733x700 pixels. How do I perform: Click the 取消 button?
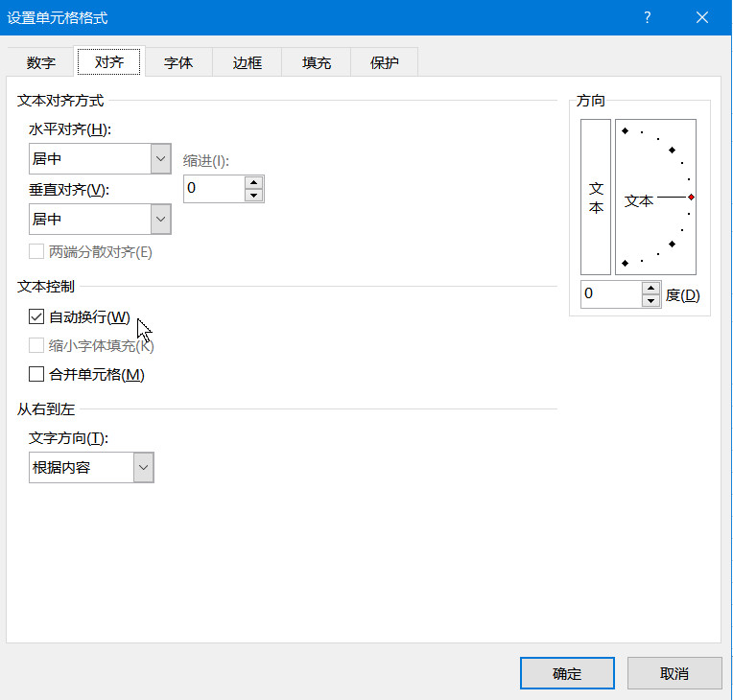[x=674, y=673]
